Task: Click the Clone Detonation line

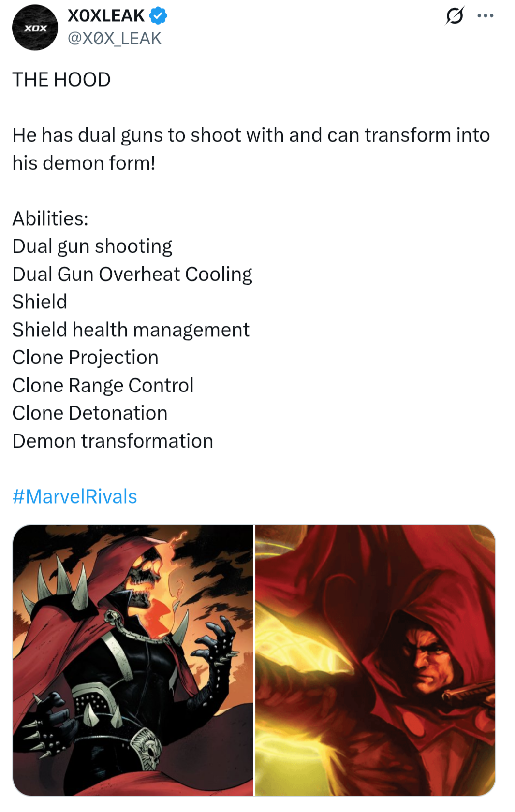Action: [89, 413]
